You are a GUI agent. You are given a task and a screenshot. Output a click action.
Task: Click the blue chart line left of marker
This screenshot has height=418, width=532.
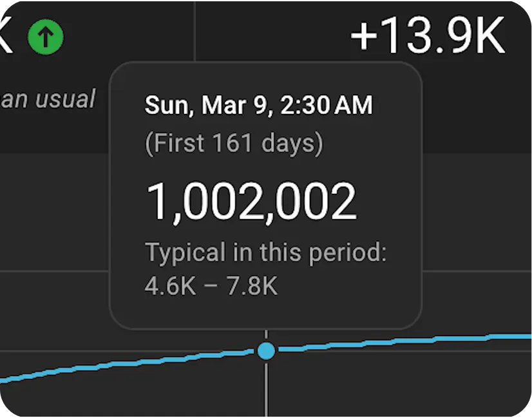pos(129,363)
